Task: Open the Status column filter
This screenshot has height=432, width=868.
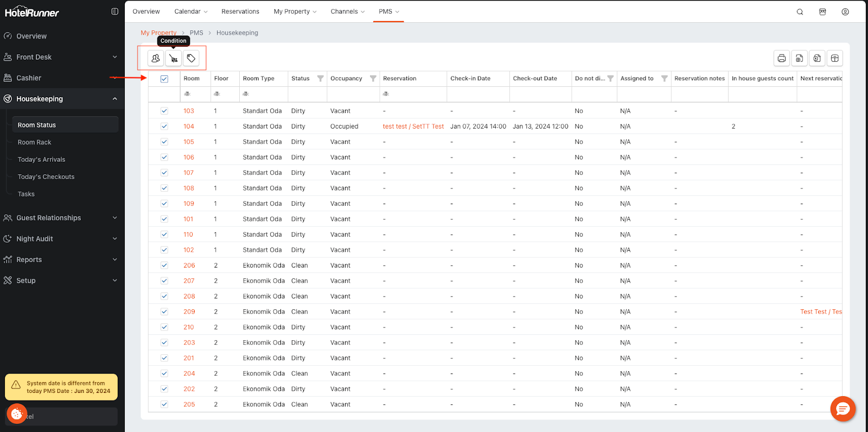Action: point(320,79)
